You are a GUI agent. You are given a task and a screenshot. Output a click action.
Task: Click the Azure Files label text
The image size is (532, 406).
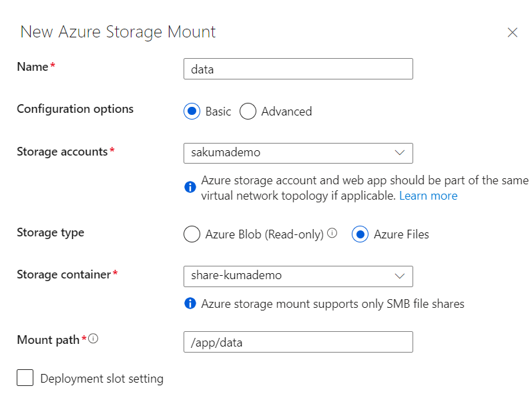(x=401, y=234)
